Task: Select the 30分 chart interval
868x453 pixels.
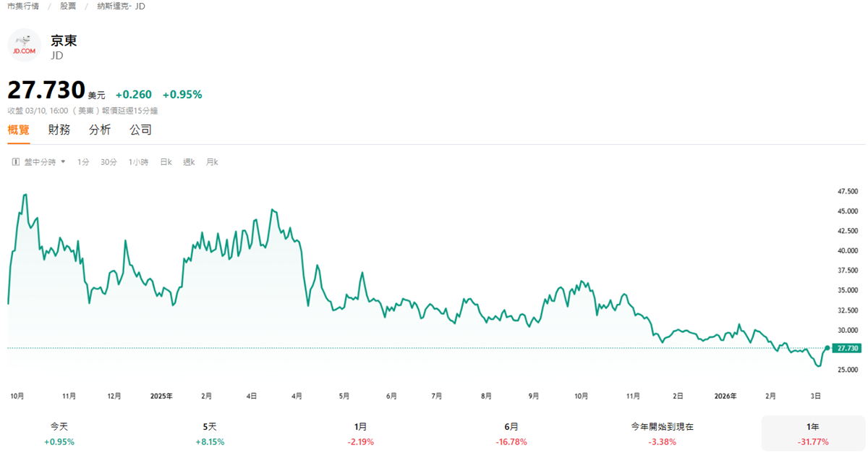Action: (109, 162)
